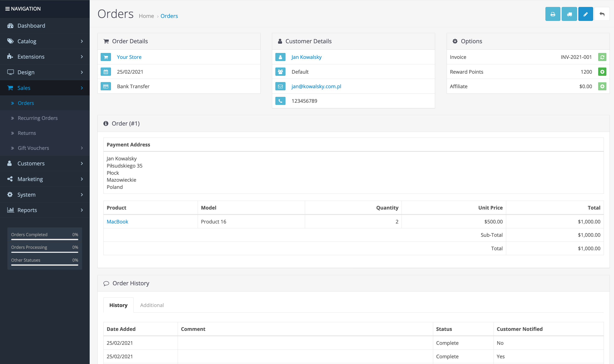Screen dimensions: 614x364
Task: Open the Jan Kowalsky customer link
Action: coord(307,57)
